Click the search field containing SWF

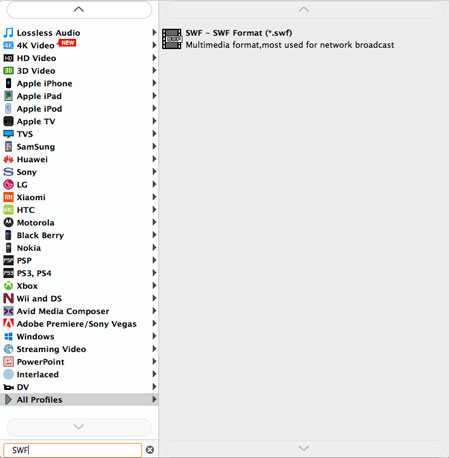(x=73, y=450)
